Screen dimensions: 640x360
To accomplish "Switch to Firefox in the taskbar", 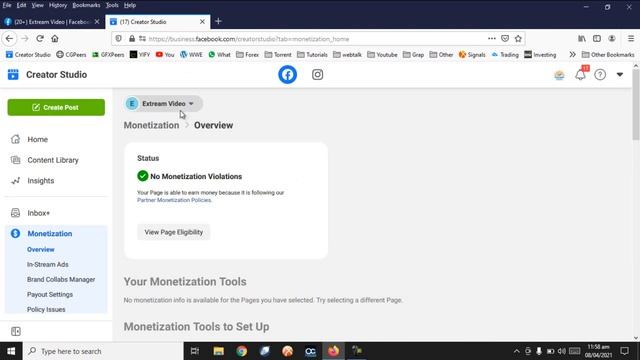I will (333, 351).
